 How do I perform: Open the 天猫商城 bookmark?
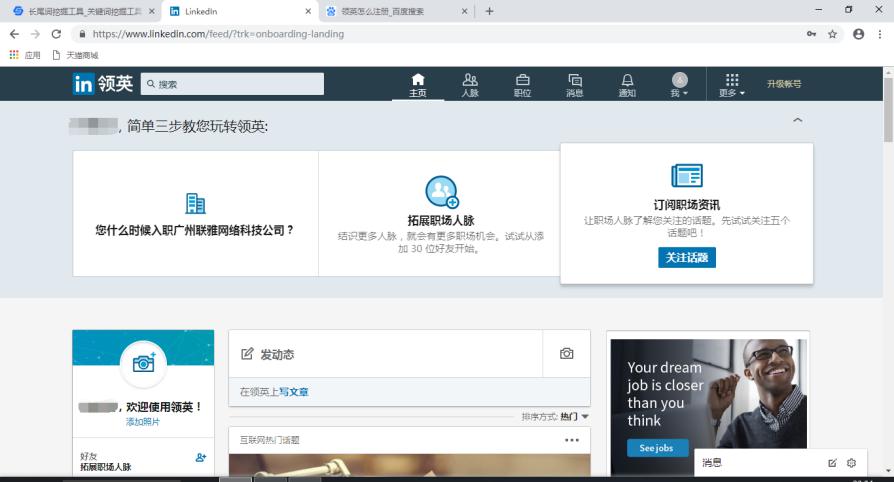(x=75, y=55)
